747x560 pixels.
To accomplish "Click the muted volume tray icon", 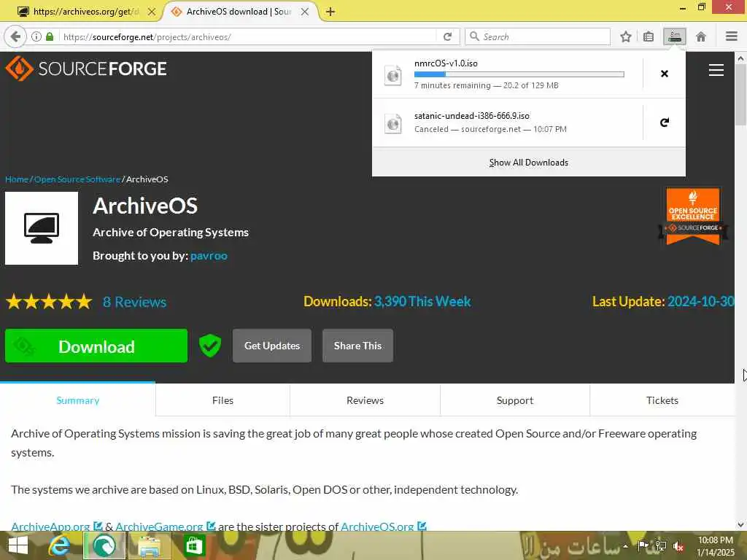I will [678, 546].
